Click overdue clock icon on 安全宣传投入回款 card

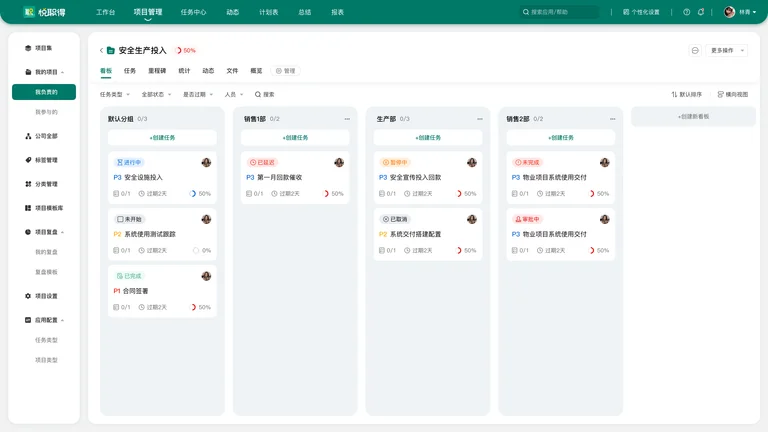[x=407, y=194]
